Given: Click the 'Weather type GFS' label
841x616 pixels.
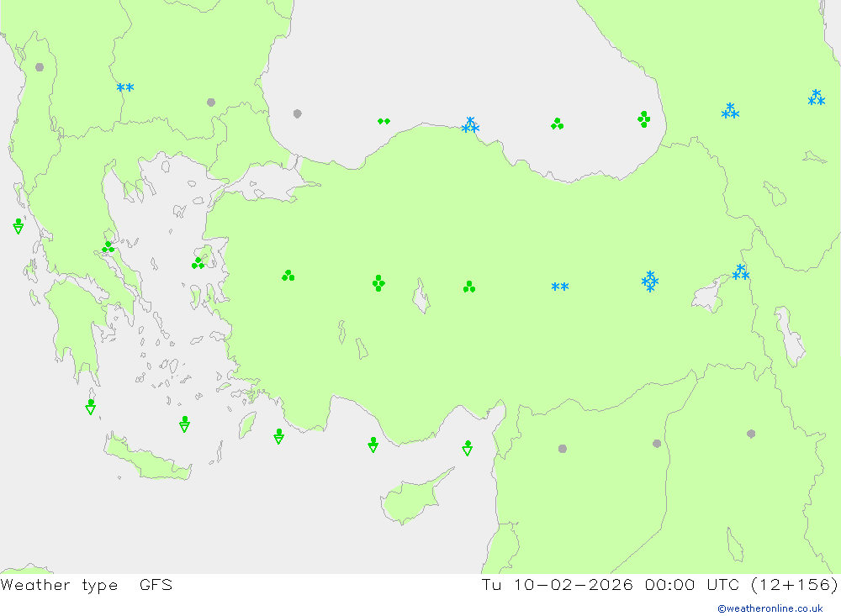Looking at the screenshot, I should pos(87,584).
